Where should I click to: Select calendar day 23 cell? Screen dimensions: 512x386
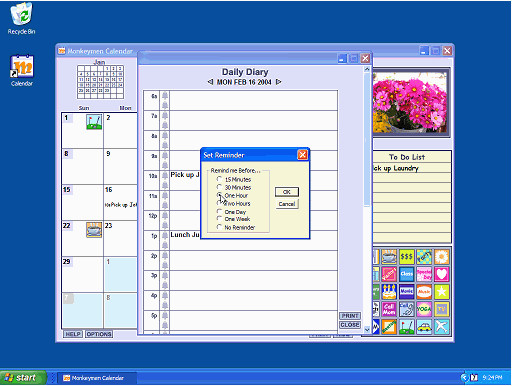(x=121, y=238)
